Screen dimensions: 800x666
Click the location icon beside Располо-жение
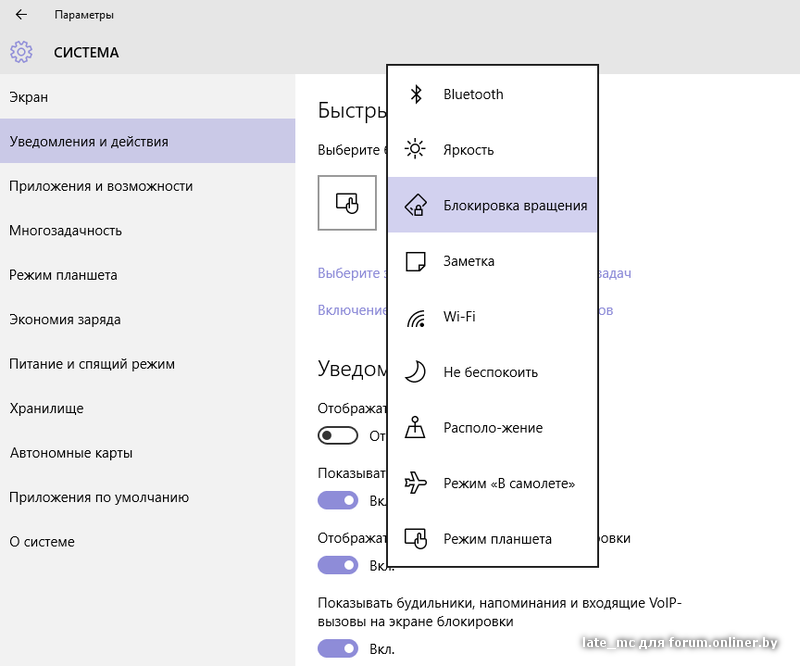415,428
